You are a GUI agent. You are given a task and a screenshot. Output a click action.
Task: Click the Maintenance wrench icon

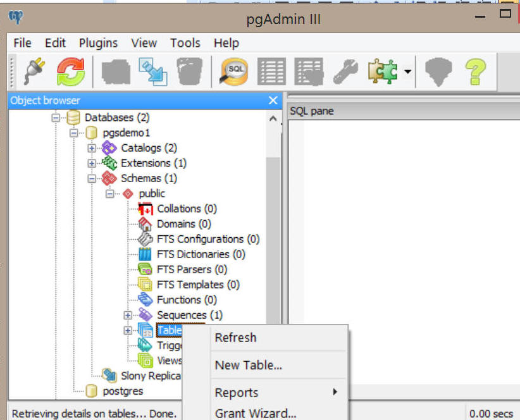tap(345, 71)
